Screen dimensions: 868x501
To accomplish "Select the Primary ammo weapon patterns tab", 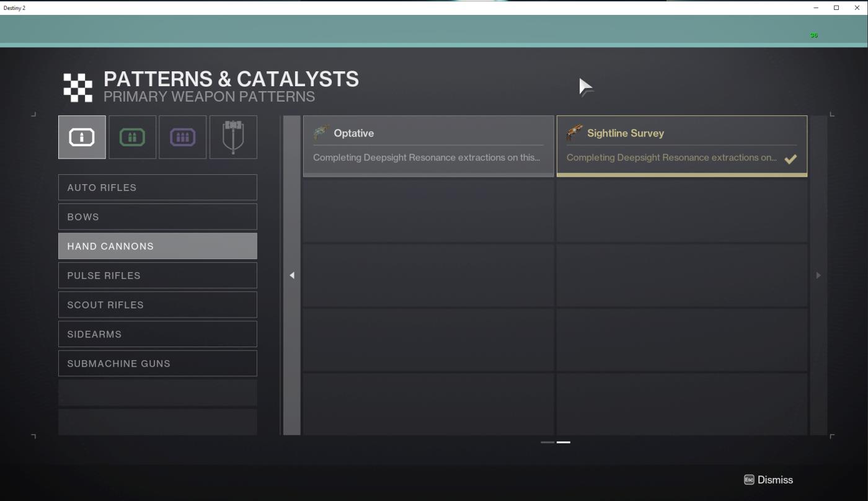I will [82, 137].
